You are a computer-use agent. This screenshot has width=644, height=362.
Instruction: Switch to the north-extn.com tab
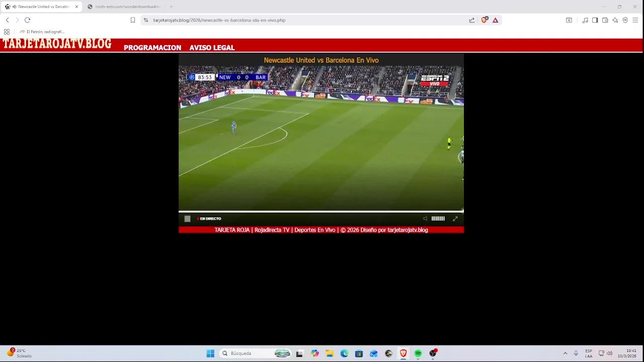pos(124,7)
